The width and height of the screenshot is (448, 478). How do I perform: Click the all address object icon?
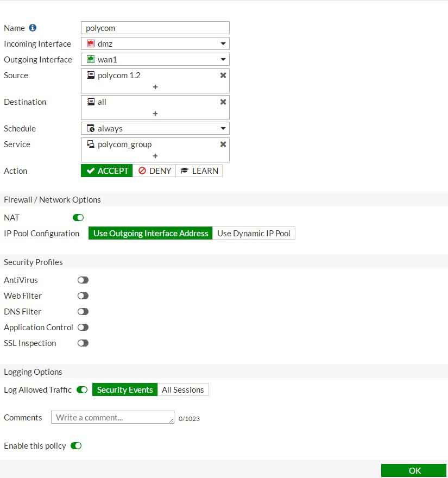91,102
